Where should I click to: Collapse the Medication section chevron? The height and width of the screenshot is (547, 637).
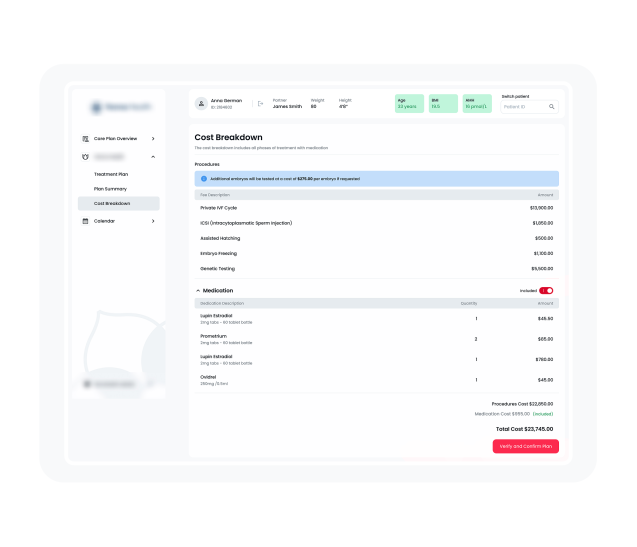tap(198, 290)
